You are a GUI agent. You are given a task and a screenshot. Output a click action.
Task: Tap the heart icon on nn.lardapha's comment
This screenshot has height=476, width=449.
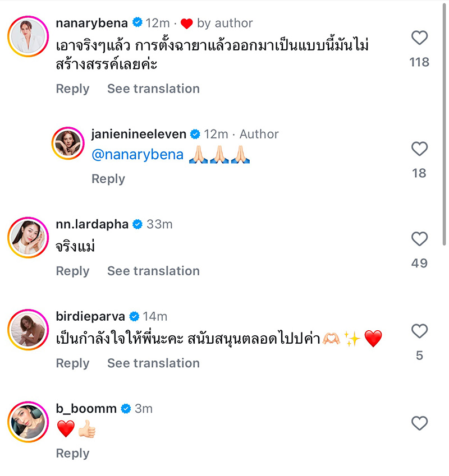coord(419,239)
